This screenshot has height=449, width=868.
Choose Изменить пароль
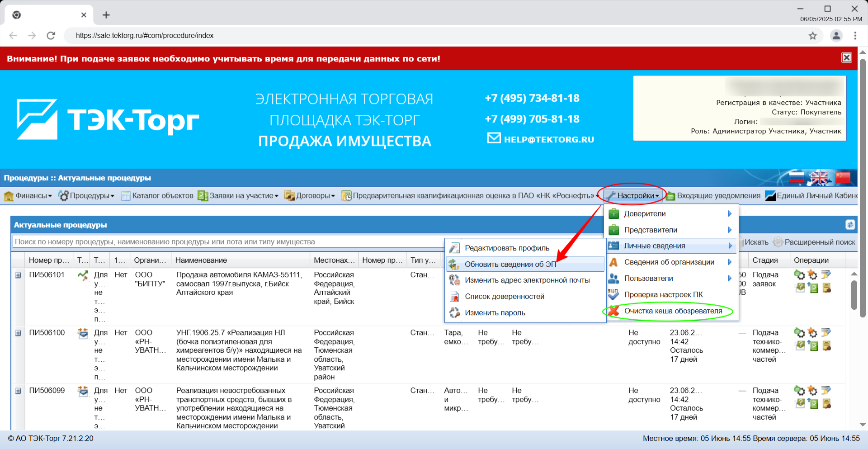(525, 313)
